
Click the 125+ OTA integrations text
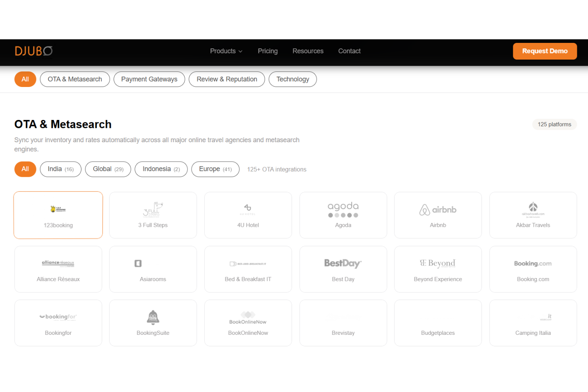(x=277, y=170)
